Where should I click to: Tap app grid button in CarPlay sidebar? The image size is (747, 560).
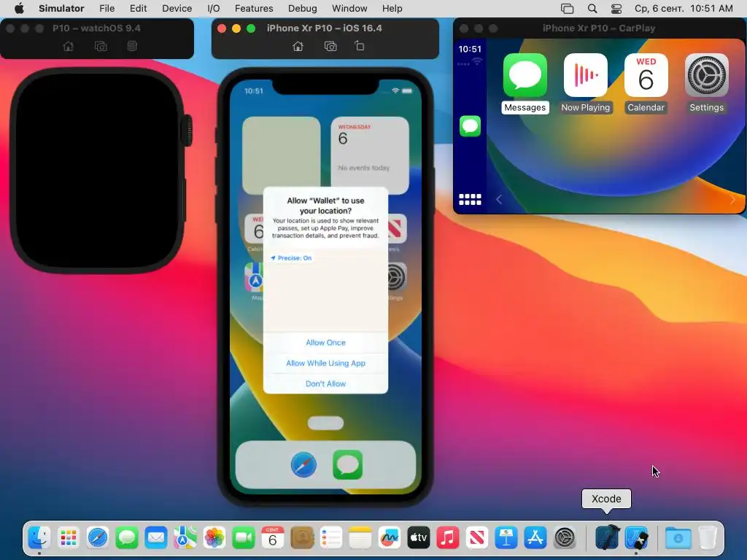(x=471, y=200)
